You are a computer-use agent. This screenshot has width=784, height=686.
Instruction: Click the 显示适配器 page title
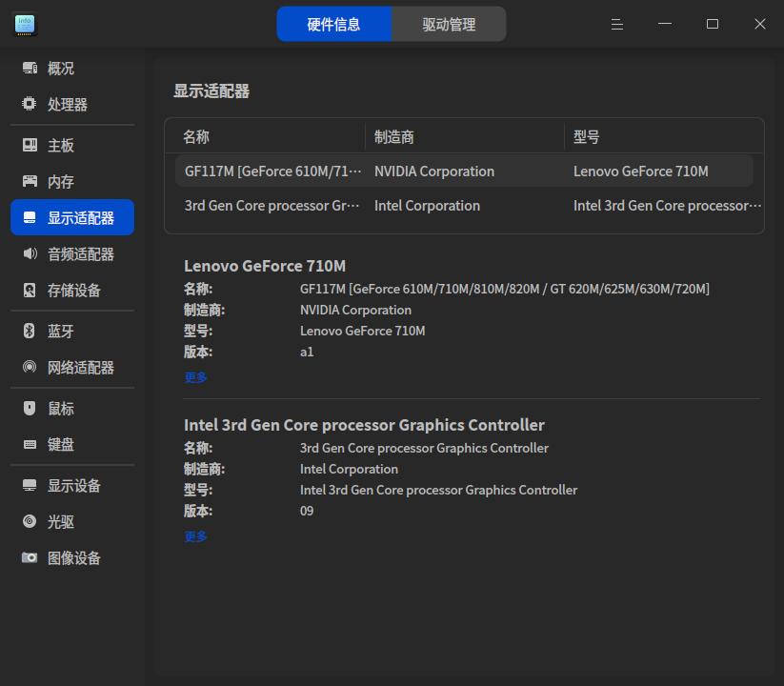tap(211, 91)
